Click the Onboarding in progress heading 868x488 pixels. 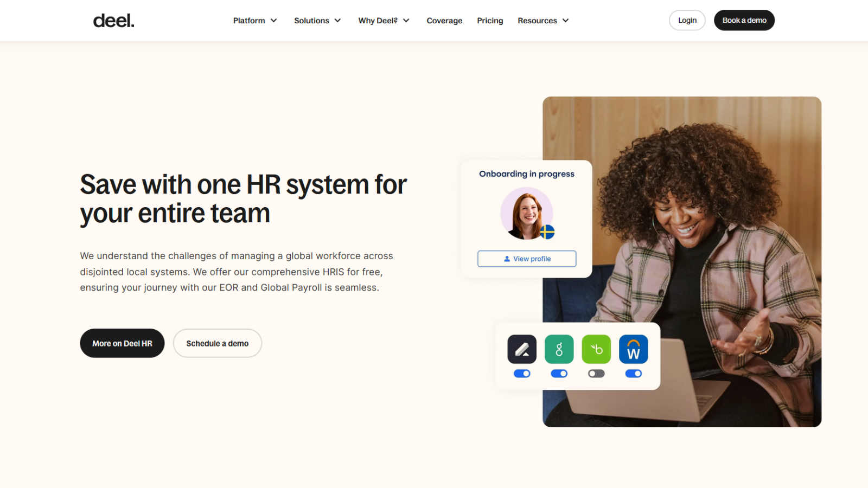click(527, 174)
